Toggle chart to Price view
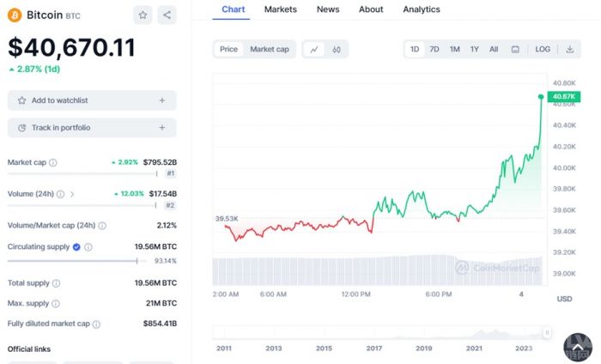 228,50
